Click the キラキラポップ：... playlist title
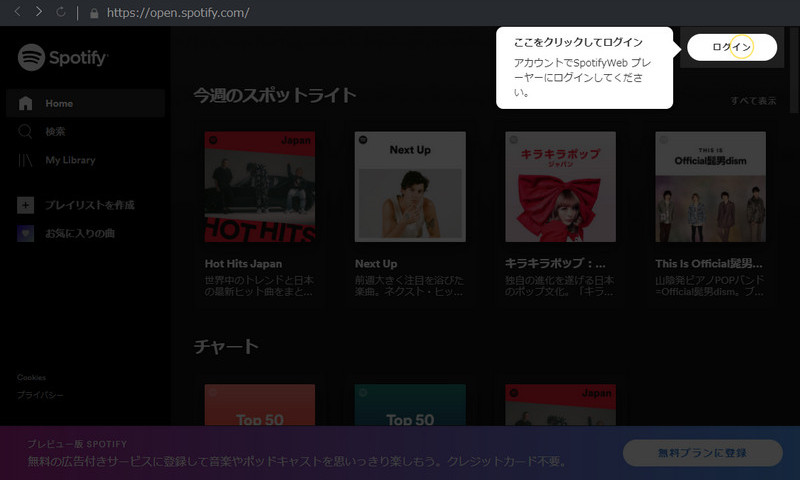800x480 pixels. tap(555, 264)
